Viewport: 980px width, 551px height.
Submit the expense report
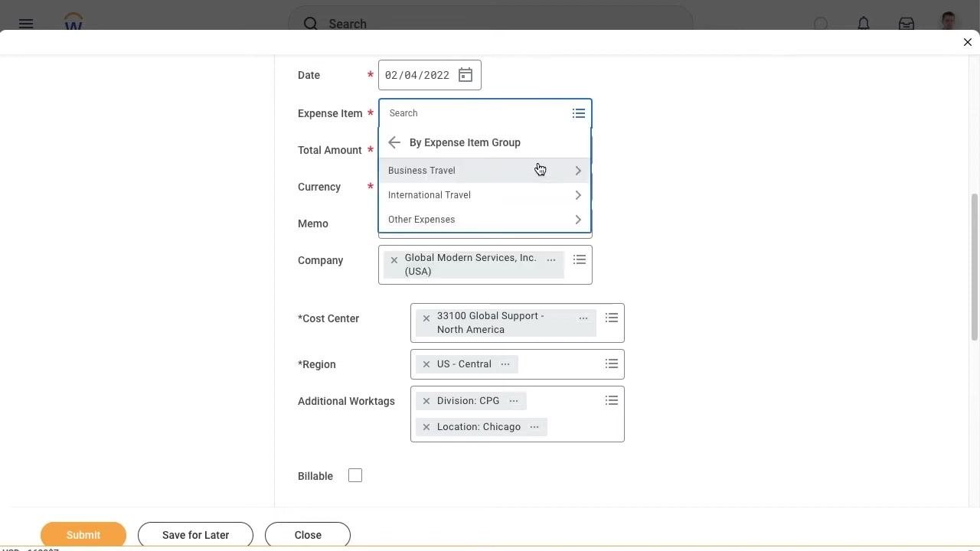(x=83, y=535)
